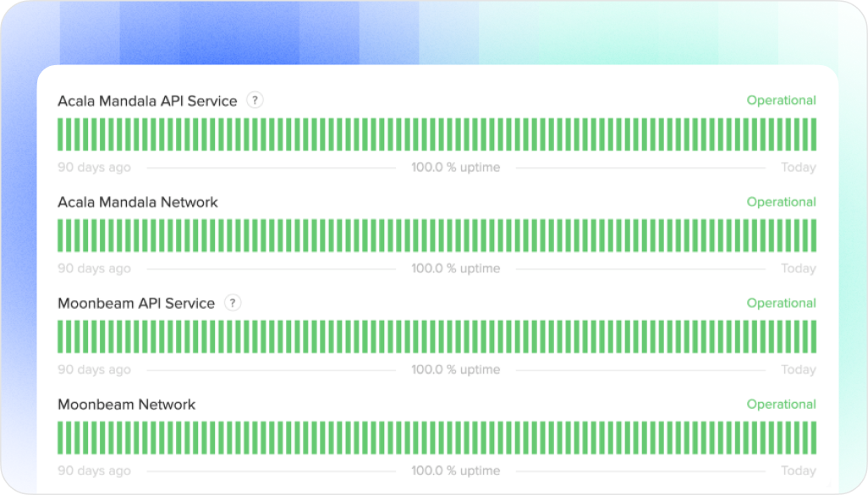Screen dimensions: 868x495
Task: Select the Acala Mandala API Service title
Action: (x=147, y=101)
